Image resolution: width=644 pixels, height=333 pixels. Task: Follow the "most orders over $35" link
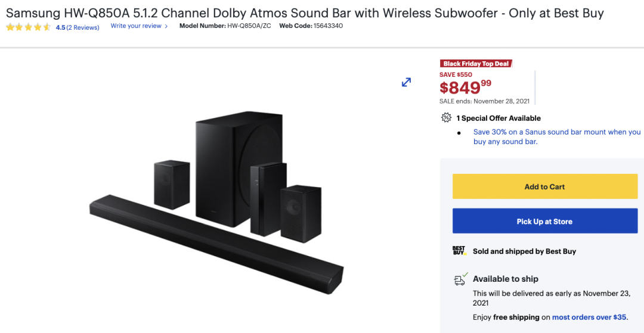[x=589, y=318]
